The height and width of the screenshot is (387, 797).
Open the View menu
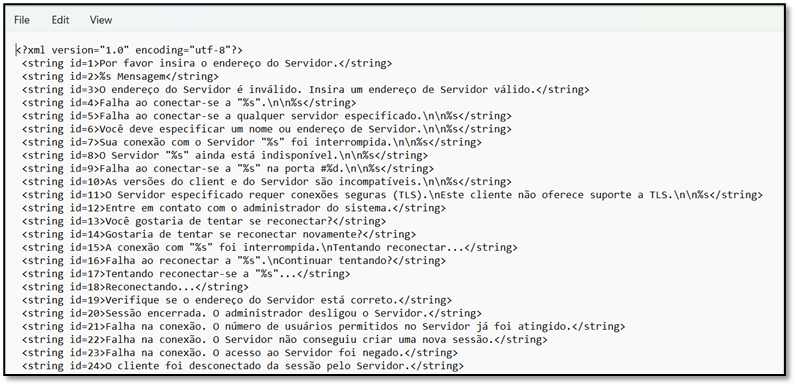(101, 20)
